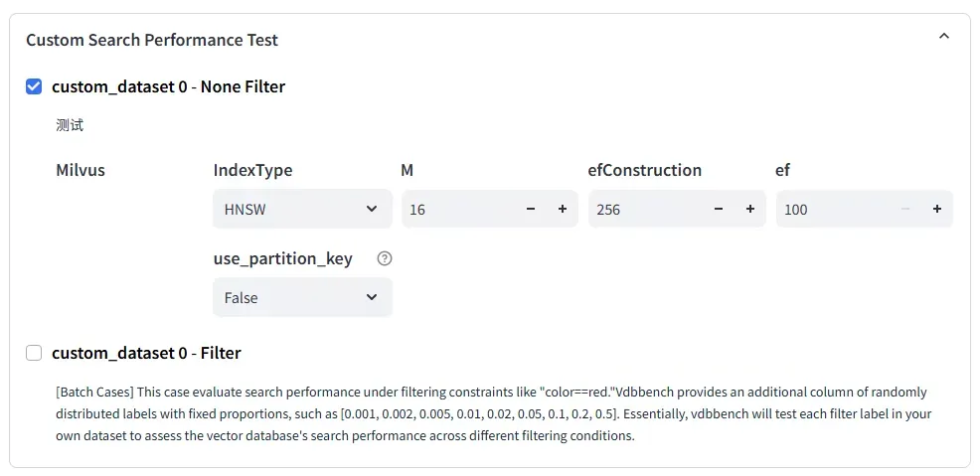
Task: Click the Custom Search Performance Test header
Action: 152,41
